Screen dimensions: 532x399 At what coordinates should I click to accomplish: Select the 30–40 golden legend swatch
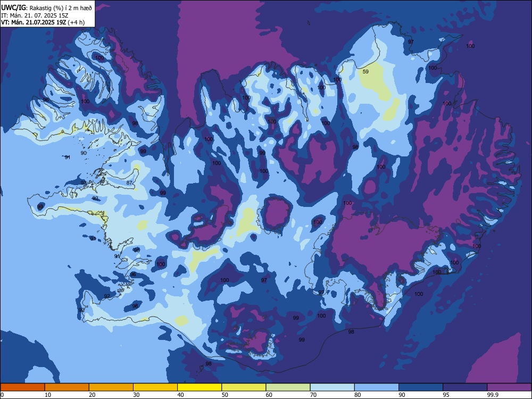point(155,387)
